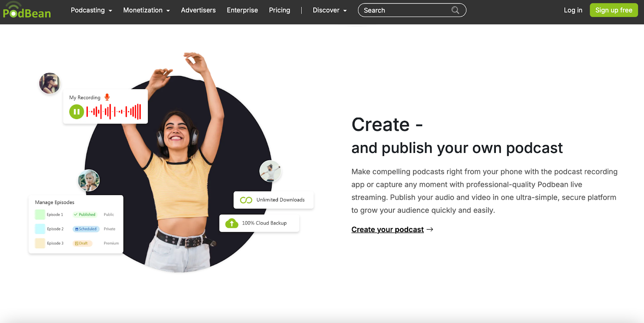Click the blonde woman avatar thumbnail
Image resolution: width=644 pixels, height=323 pixels.
click(89, 180)
